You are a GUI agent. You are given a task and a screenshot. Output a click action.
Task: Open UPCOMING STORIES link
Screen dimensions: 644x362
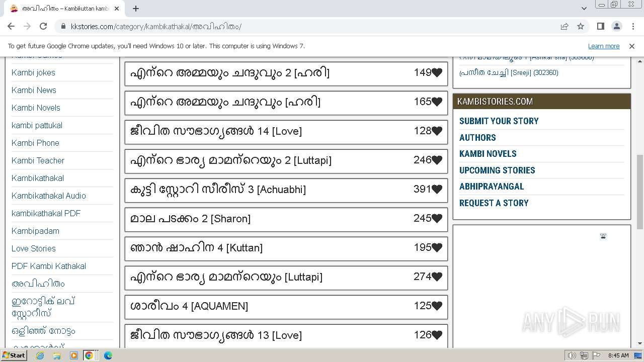(x=497, y=170)
